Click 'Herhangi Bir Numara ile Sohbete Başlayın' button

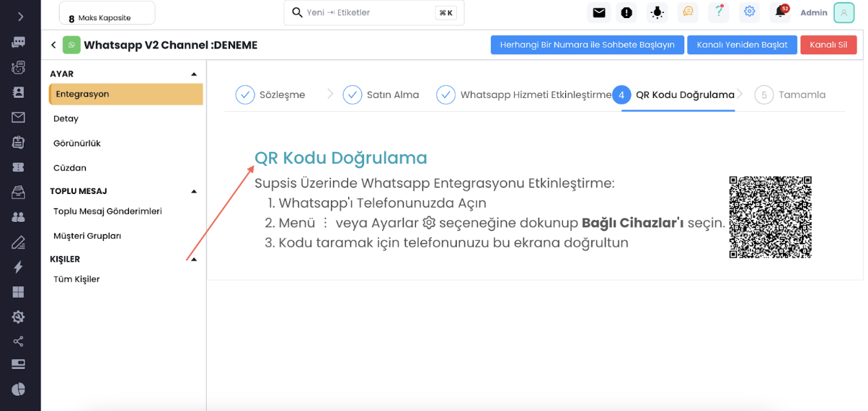[587, 45]
